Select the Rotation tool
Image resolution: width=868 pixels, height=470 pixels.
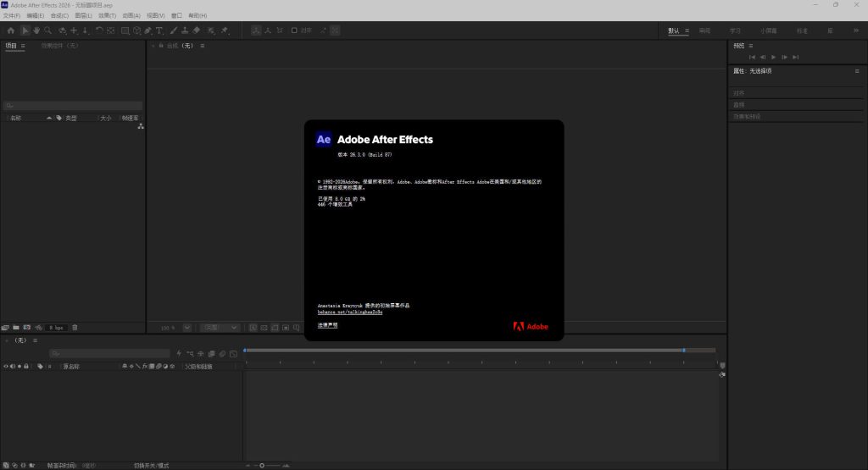[x=99, y=30]
